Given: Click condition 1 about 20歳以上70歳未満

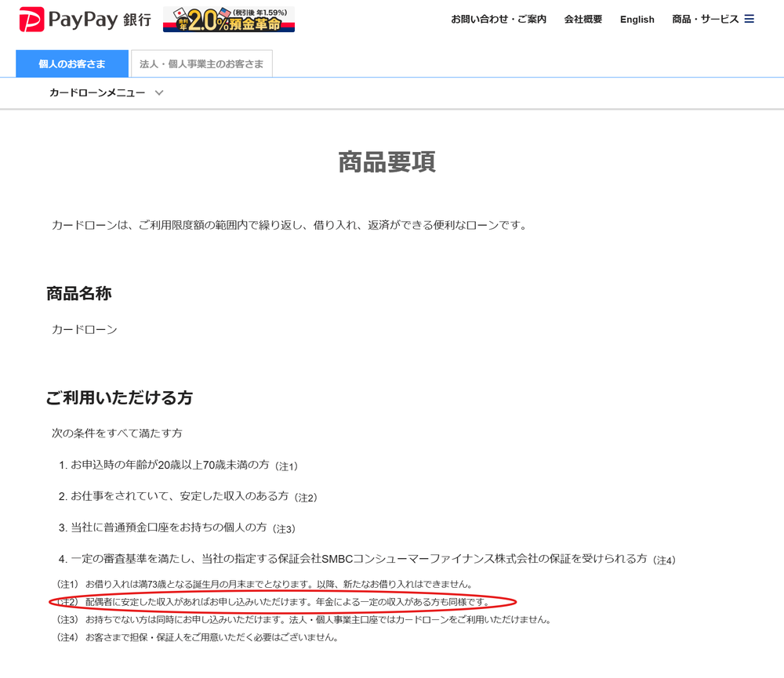Looking at the screenshot, I should pyautogui.click(x=178, y=466).
